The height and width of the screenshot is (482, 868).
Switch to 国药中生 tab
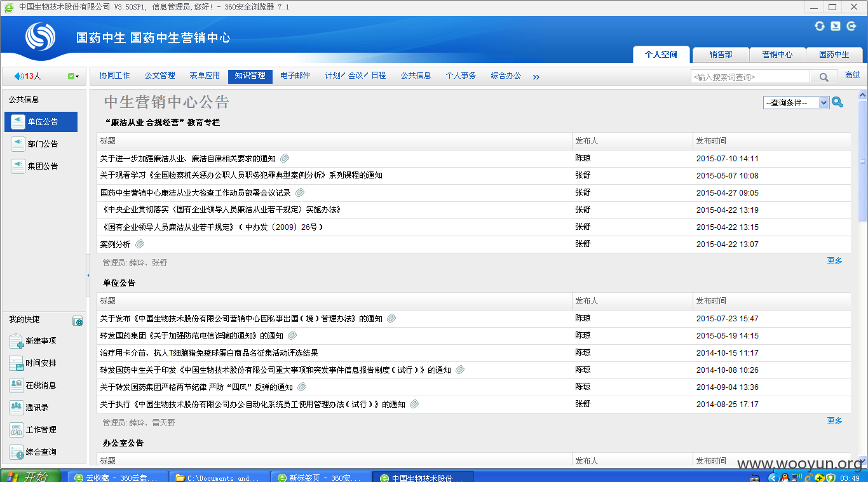point(834,55)
